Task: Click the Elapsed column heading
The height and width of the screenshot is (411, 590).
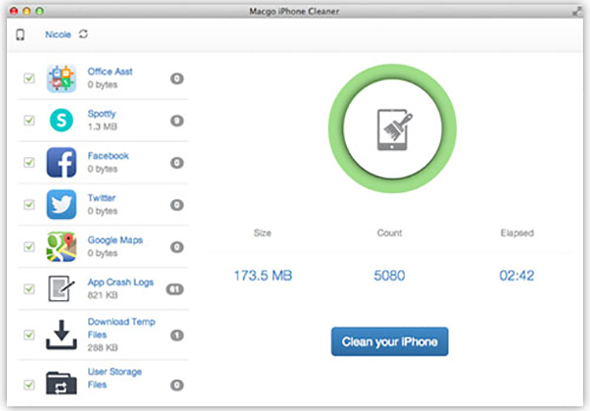Action: coord(517,233)
